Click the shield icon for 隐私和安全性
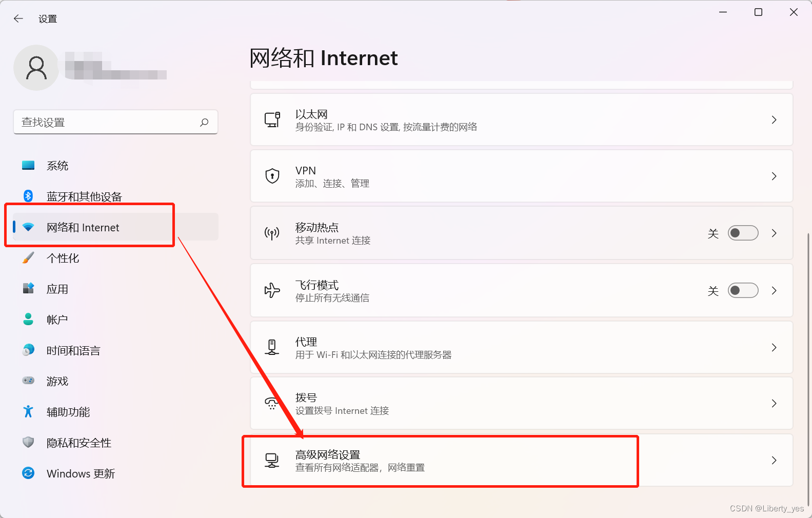Image resolution: width=812 pixels, height=518 pixels. (x=28, y=442)
